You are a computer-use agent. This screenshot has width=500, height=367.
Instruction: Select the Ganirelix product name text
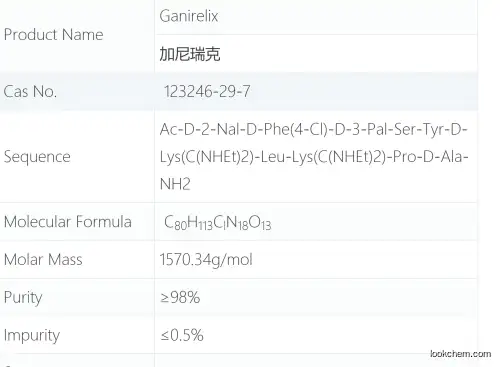(189, 16)
